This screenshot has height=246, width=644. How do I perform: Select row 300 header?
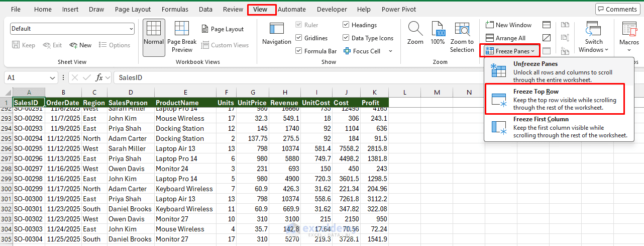click(x=6, y=189)
